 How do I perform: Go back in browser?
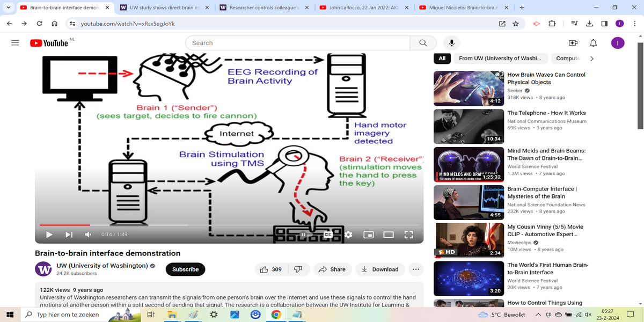[x=9, y=24]
